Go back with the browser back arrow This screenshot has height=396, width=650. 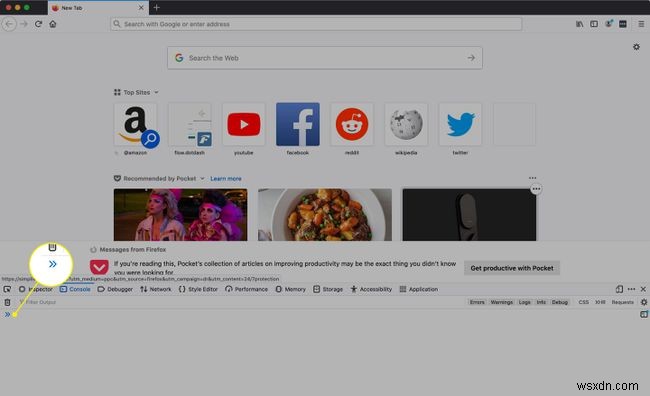(9, 24)
